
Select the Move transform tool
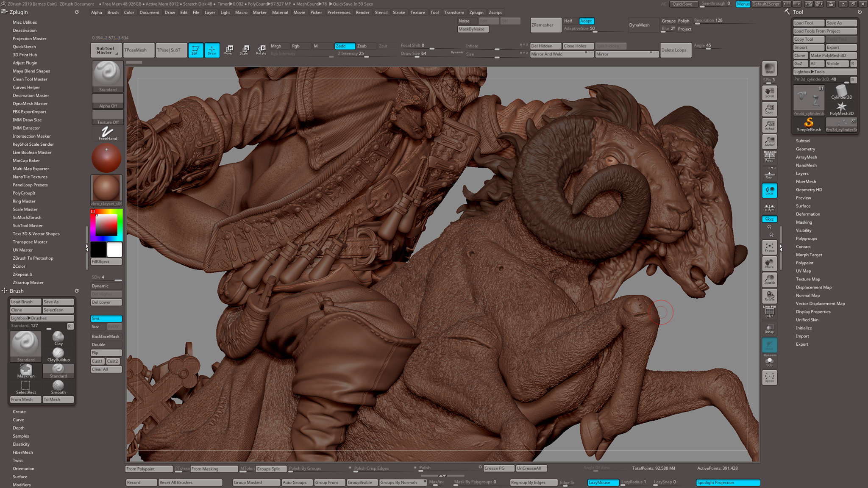point(228,50)
